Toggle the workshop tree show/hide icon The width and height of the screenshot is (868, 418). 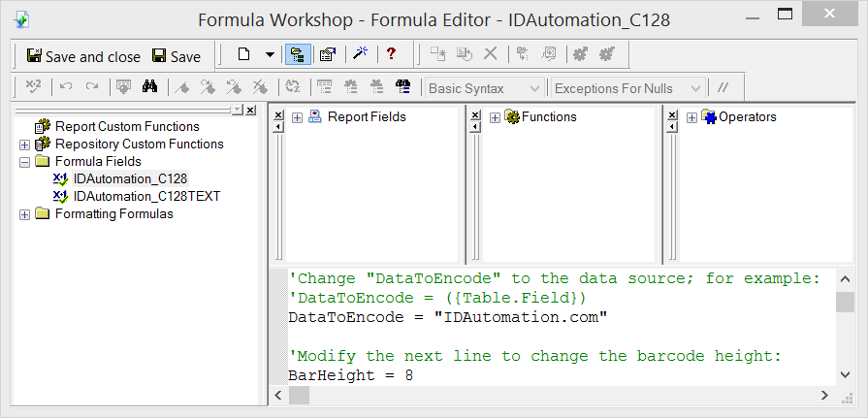point(298,54)
